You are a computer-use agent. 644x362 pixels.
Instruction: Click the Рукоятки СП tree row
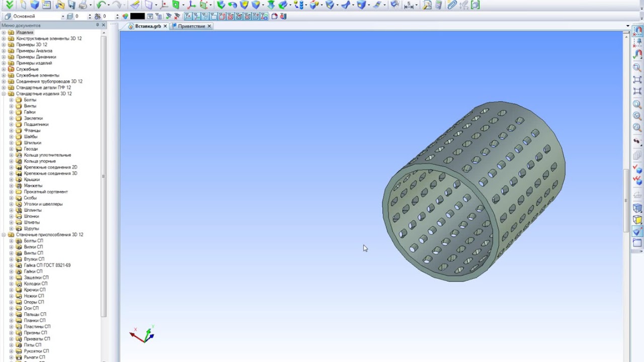click(36, 351)
